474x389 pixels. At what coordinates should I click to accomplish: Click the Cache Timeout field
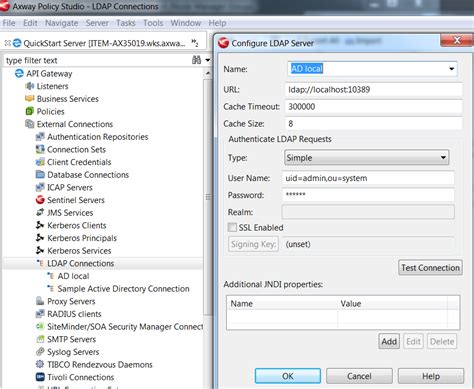pyautogui.click(x=373, y=107)
